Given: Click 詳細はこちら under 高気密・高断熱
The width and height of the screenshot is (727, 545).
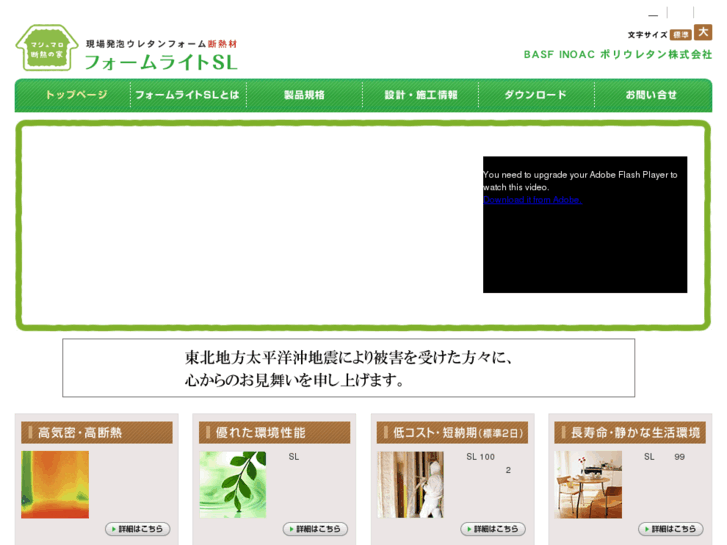Looking at the screenshot, I should tap(138, 529).
